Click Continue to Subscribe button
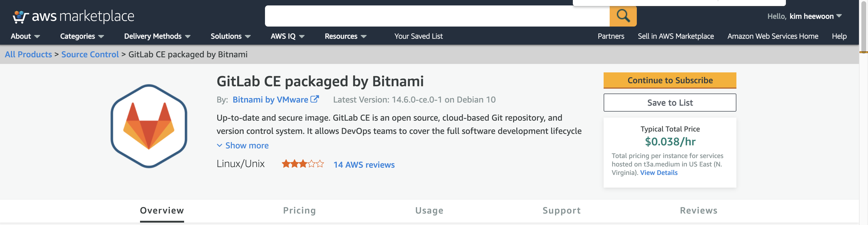868x225 pixels. tap(669, 81)
